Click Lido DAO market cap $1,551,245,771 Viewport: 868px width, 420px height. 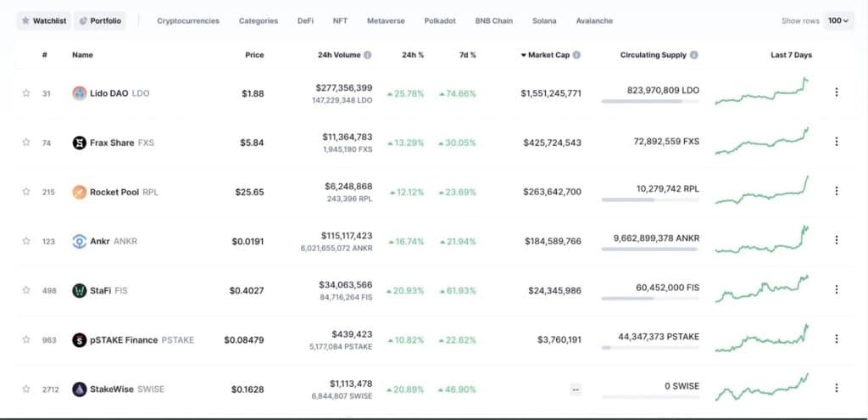pos(551,93)
